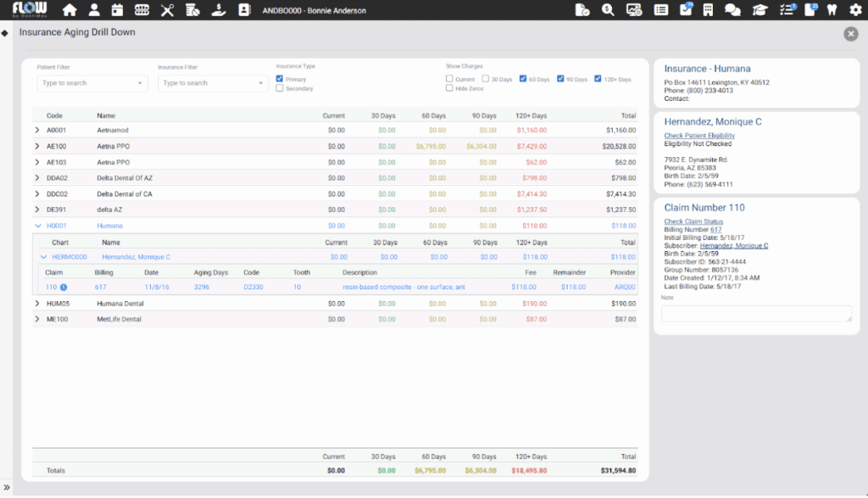Click the graduation cap training icon
Image resolution: width=868 pixels, height=498 pixels.
760,10
